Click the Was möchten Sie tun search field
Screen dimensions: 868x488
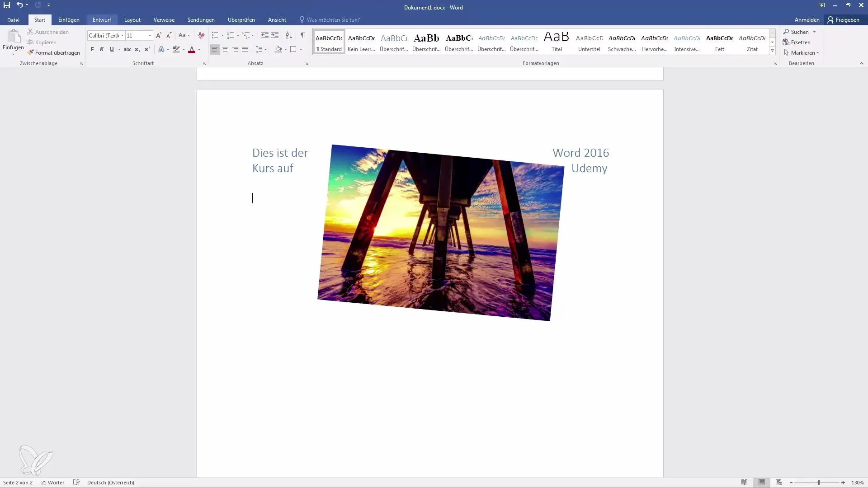pyautogui.click(x=333, y=20)
